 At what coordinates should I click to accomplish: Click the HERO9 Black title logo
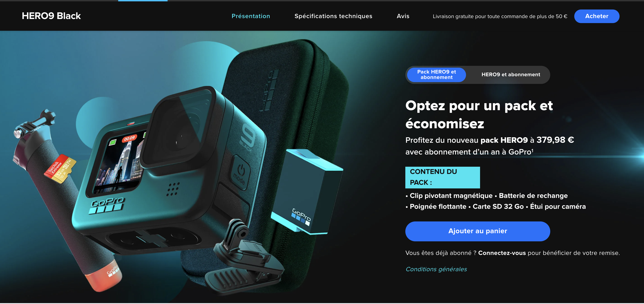click(x=51, y=16)
